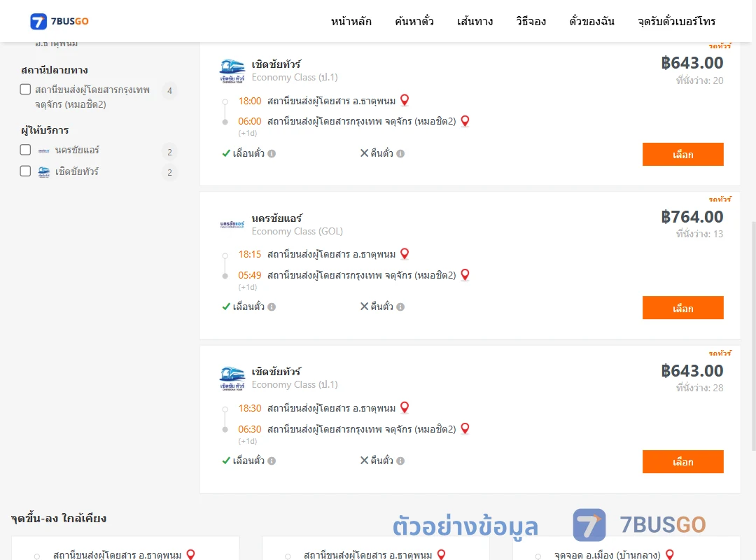756x560 pixels.
Task: Click จุดจอด อ.เมือง (บ้านกลาง) stop name
Action: coord(607,555)
